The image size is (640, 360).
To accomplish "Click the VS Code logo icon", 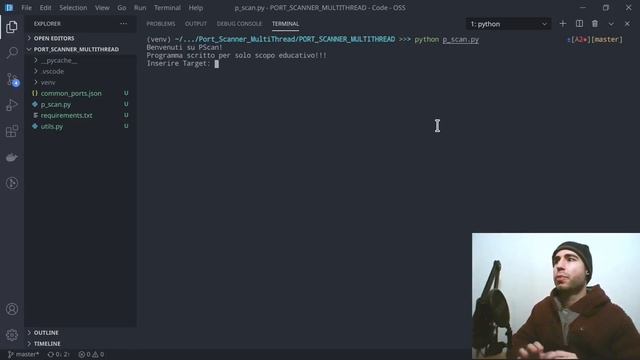I will click(9, 7).
